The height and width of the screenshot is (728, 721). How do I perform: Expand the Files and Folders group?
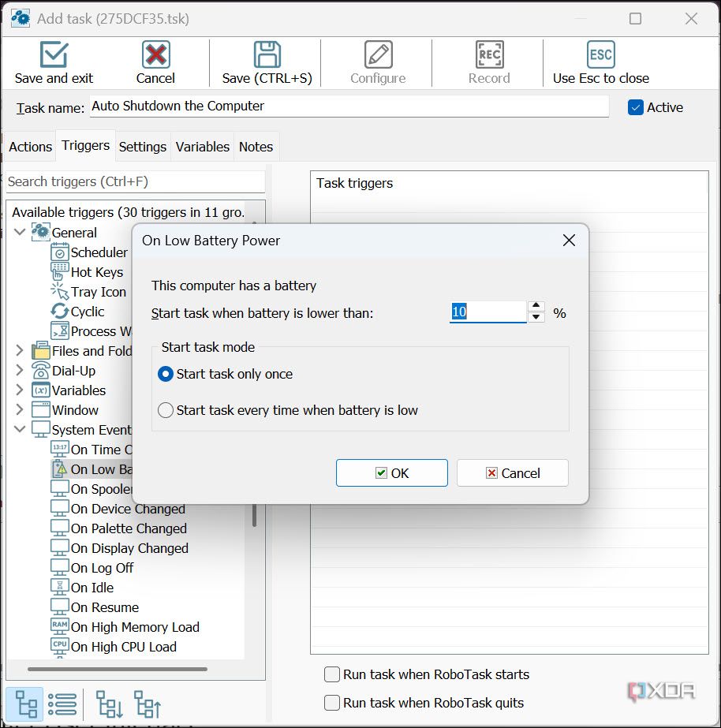(x=19, y=351)
